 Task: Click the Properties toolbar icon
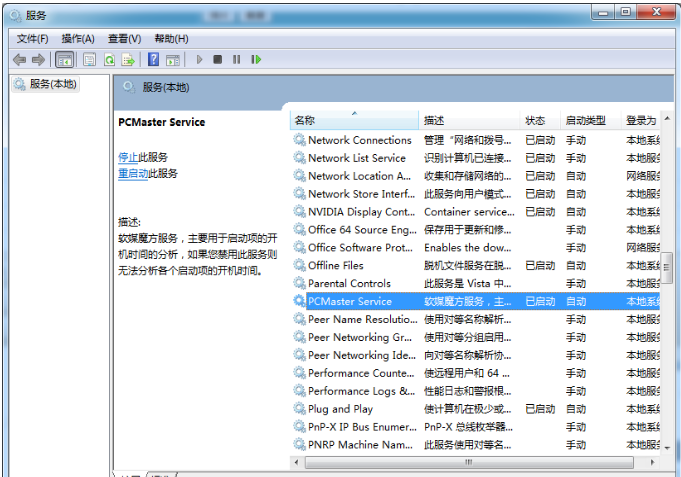pos(89,60)
